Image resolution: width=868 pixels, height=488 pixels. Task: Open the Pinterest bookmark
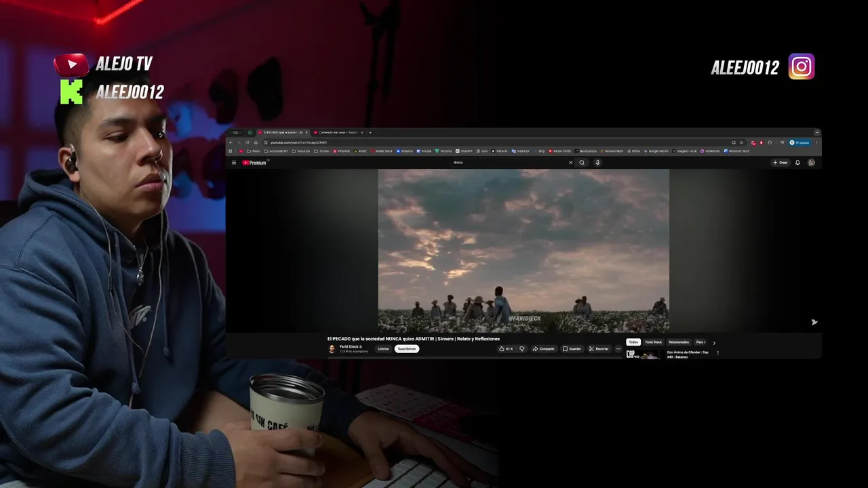click(342, 151)
